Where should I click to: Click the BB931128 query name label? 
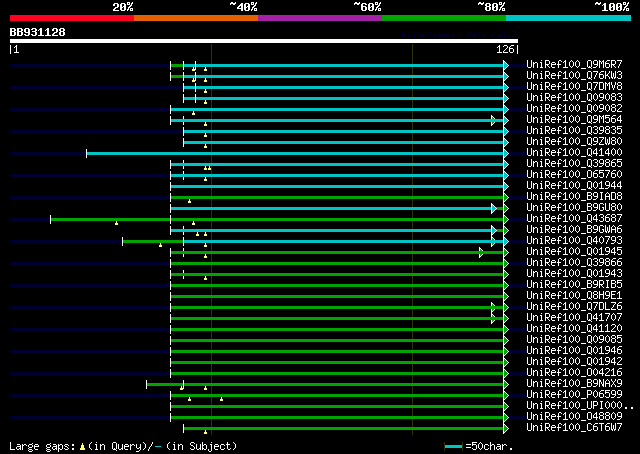pos(38,32)
